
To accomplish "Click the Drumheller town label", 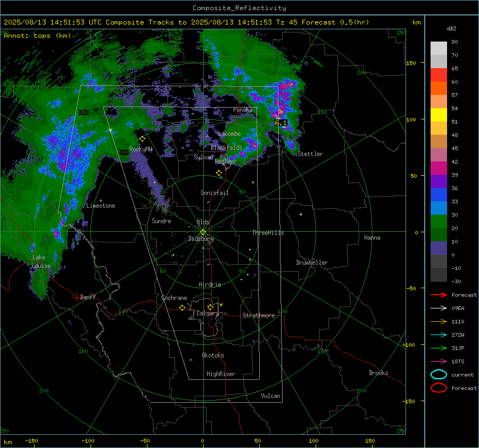I will click(x=312, y=263).
